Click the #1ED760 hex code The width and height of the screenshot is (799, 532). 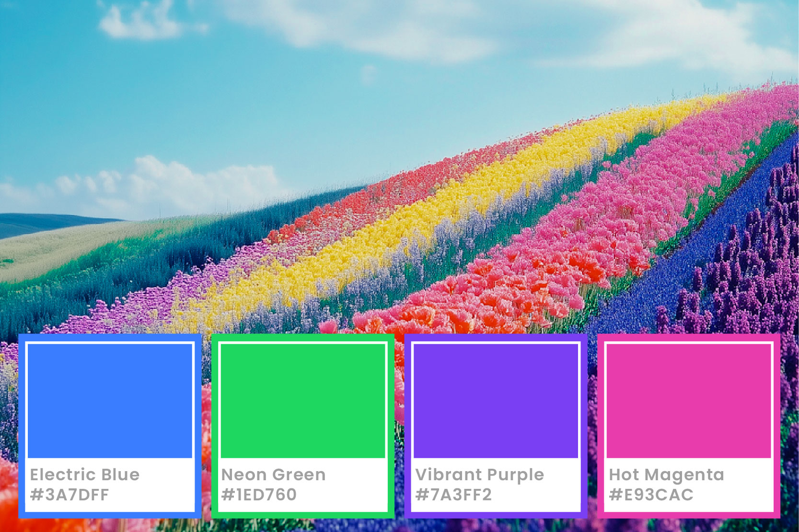point(259,495)
